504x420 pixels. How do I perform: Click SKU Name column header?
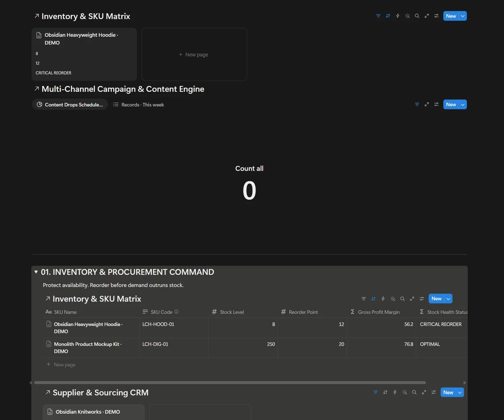point(91,312)
